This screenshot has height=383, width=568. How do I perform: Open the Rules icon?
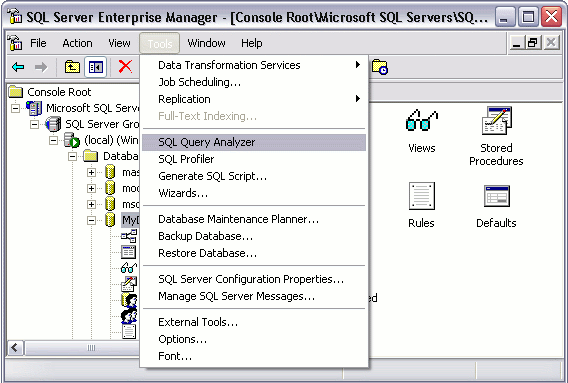click(422, 196)
